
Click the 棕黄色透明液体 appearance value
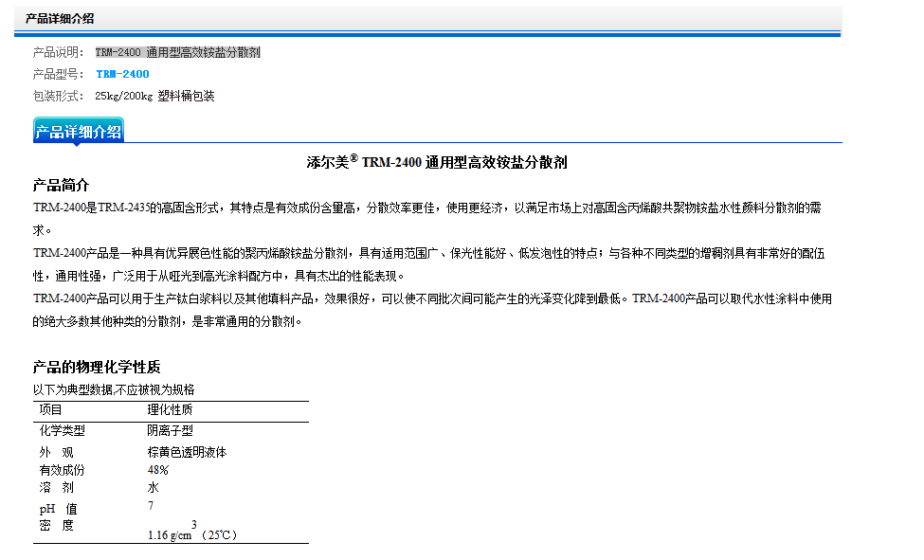point(187,452)
